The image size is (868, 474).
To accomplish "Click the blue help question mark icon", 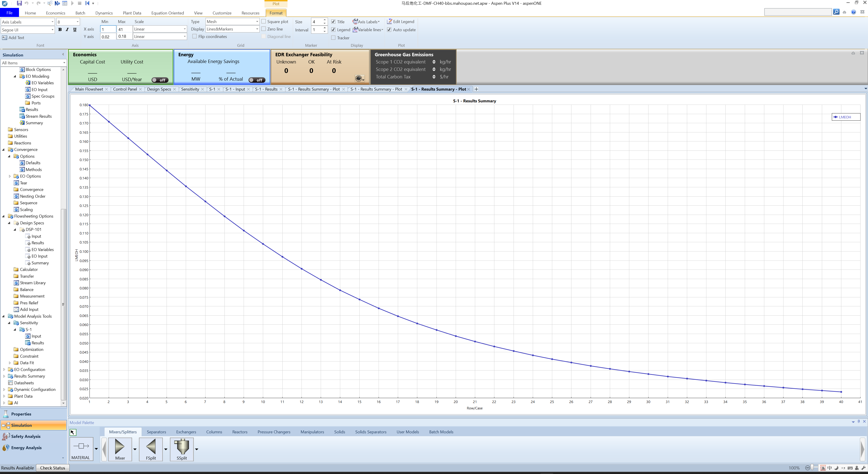I will (853, 12).
